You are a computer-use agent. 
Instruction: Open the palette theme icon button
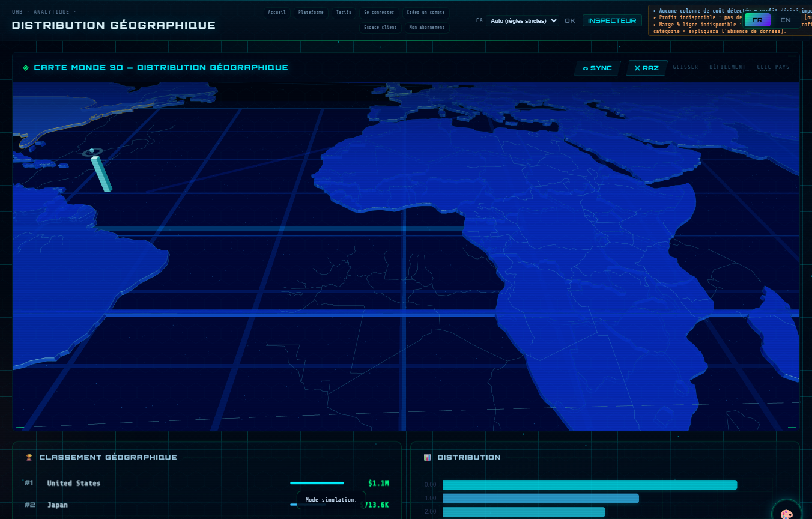point(786,514)
